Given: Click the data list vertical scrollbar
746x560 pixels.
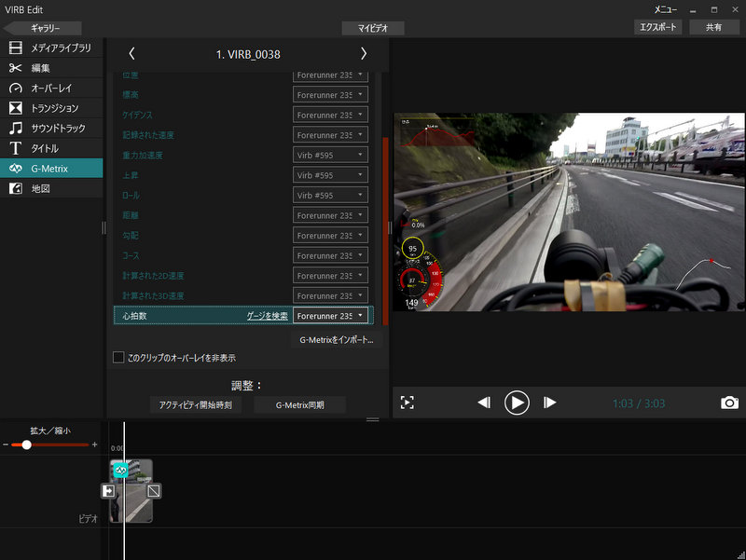Looking at the screenshot, I should [x=385, y=230].
